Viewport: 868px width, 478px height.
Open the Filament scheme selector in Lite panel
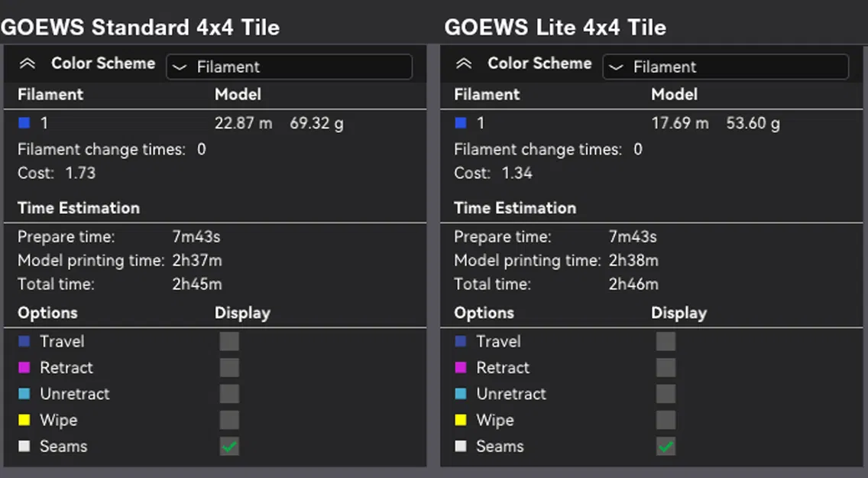point(726,67)
